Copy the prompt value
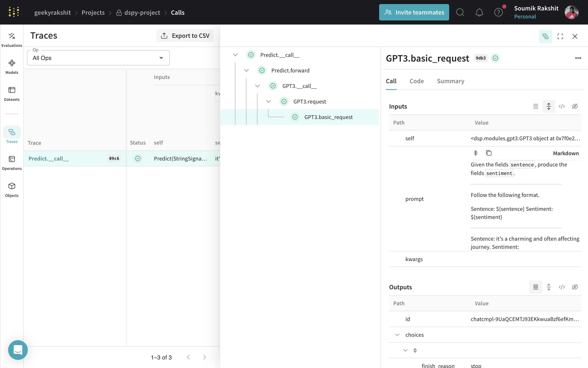Image resolution: width=588 pixels, height=368 pixels. 489,153
